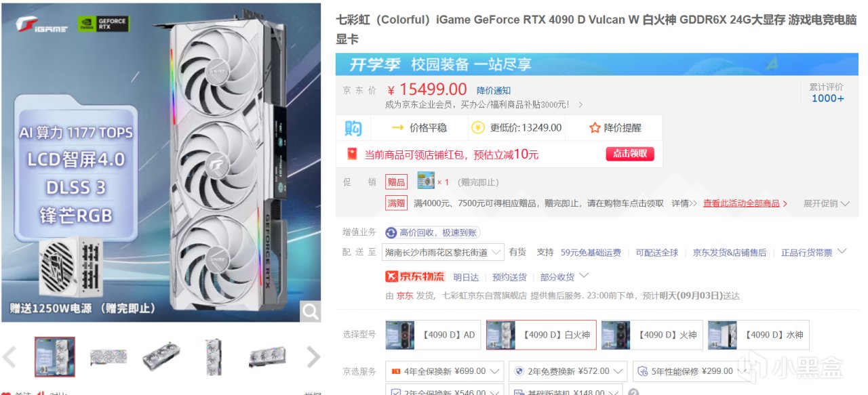The image size is (868, 395).
Task: Expand promotions with 展开促销
Action: pyautogui.click(x=825, y=203)
